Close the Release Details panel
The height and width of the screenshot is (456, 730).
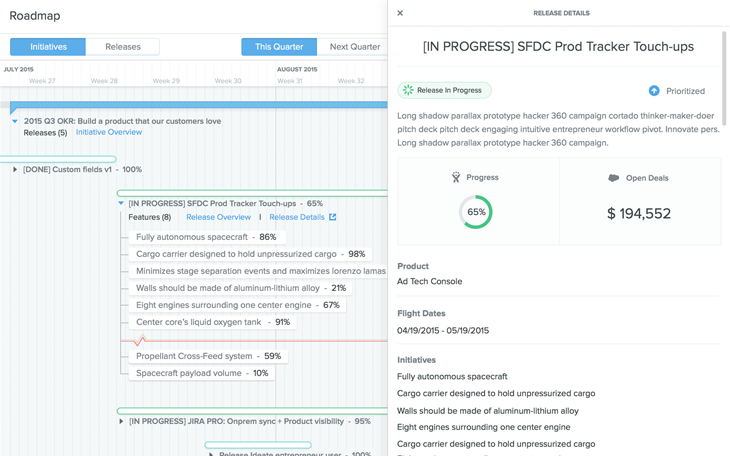point(400,13)
